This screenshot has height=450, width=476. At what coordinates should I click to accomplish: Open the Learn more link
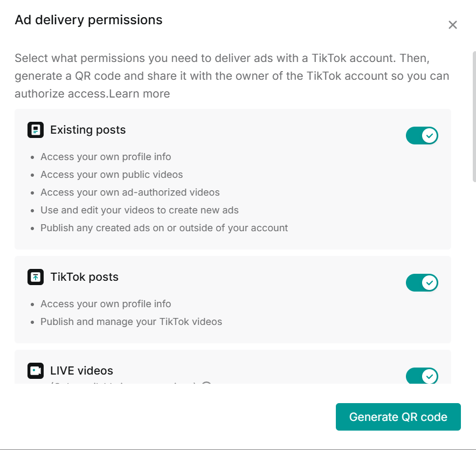coord(140,94)
